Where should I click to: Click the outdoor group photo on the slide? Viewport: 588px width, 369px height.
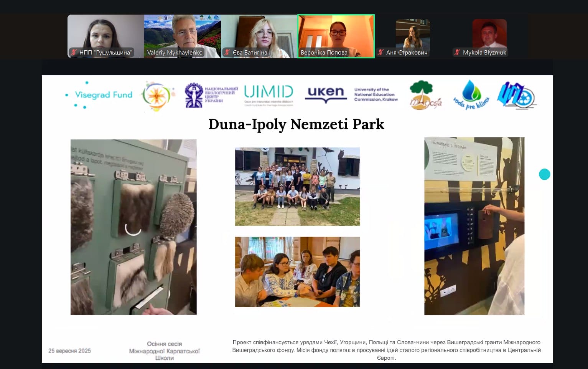coord(297,187)
